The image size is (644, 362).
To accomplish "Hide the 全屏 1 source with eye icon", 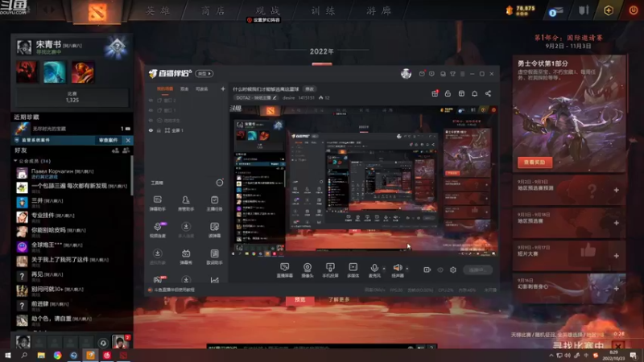I will coord(151,130).
